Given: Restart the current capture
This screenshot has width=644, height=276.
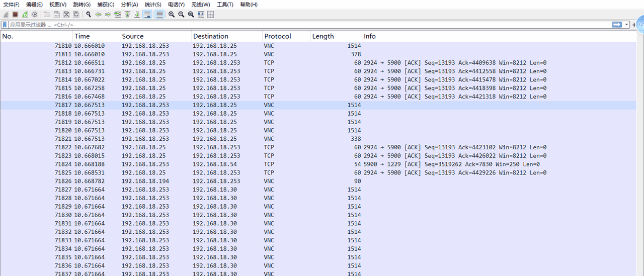Looking at the screenshot, I should [x=25, y=15].
